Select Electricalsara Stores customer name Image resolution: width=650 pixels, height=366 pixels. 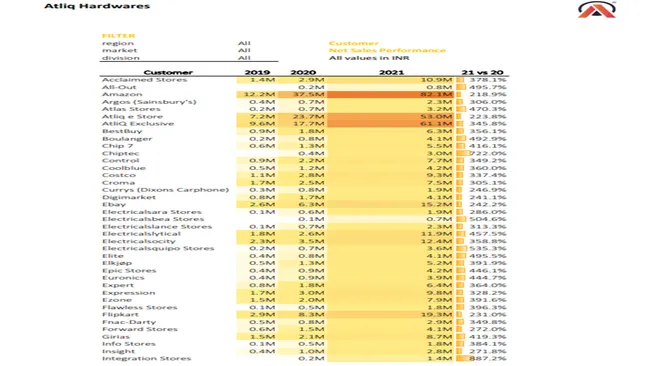(x=152, y=212)
